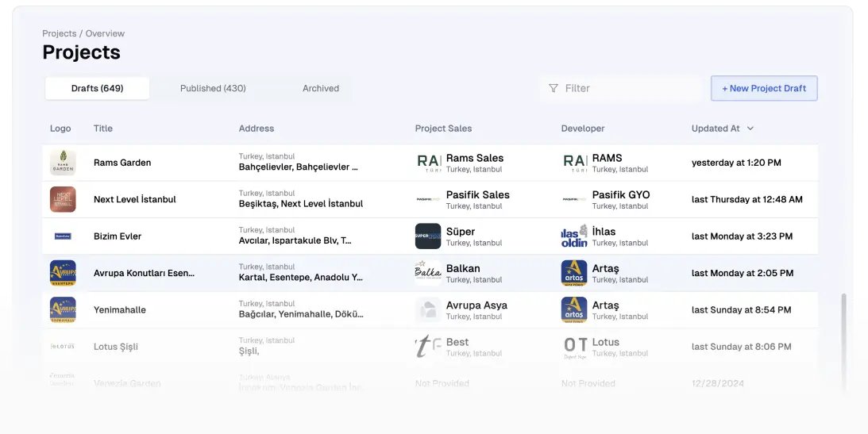
Task: Click Artaş logo in Yenimahalle row
Action: pyautogui.click(x=574, y=309)
